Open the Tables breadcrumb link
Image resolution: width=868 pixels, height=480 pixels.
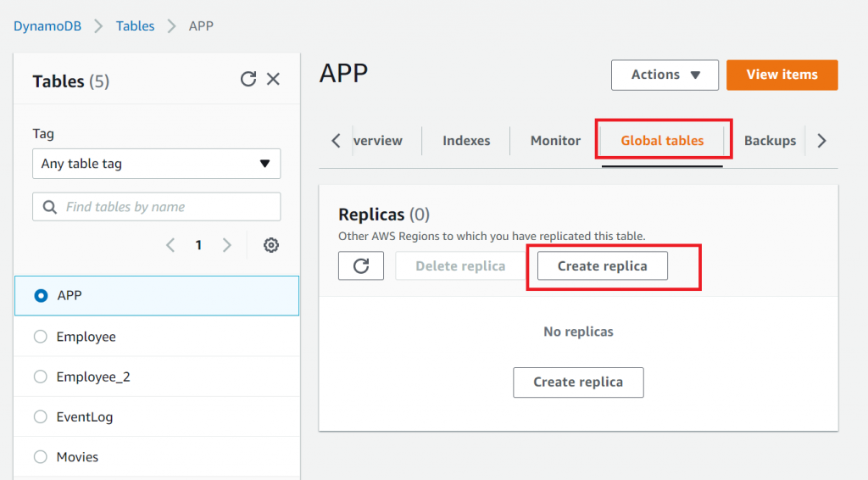(x=135, y=26)
